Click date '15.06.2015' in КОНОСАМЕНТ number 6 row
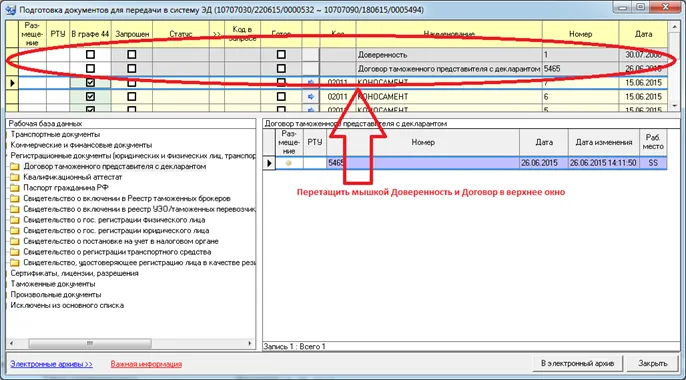This screenshot has height=380, width=686. pos(643,97)
